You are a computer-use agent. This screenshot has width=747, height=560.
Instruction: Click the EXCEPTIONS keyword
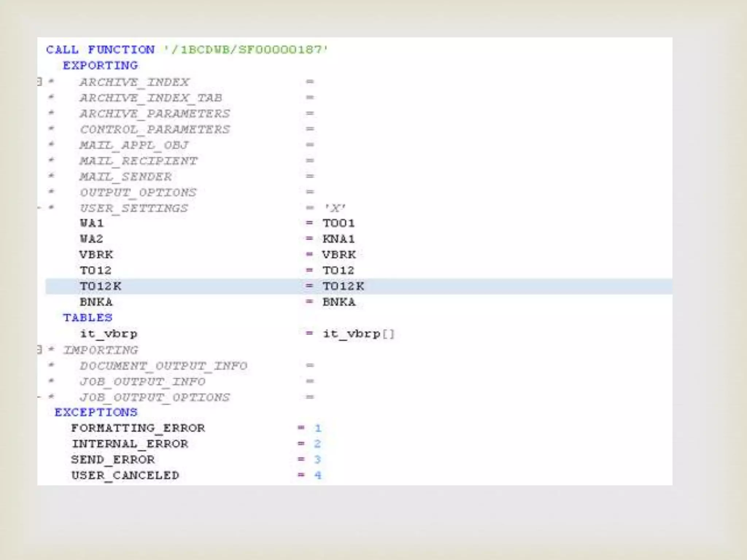click(96, 412)
